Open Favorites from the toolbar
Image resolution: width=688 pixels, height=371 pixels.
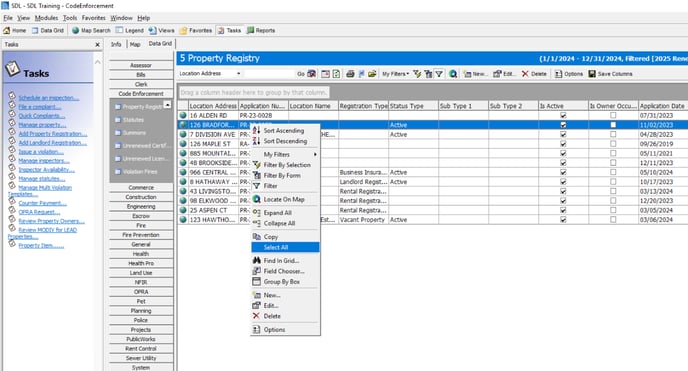click(196, 31)
